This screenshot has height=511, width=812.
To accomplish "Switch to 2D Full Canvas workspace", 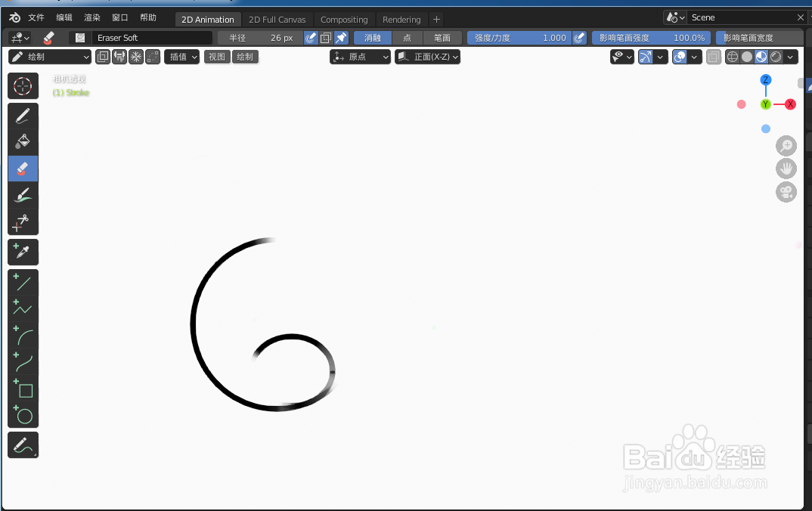I will [x=277, y=20].
